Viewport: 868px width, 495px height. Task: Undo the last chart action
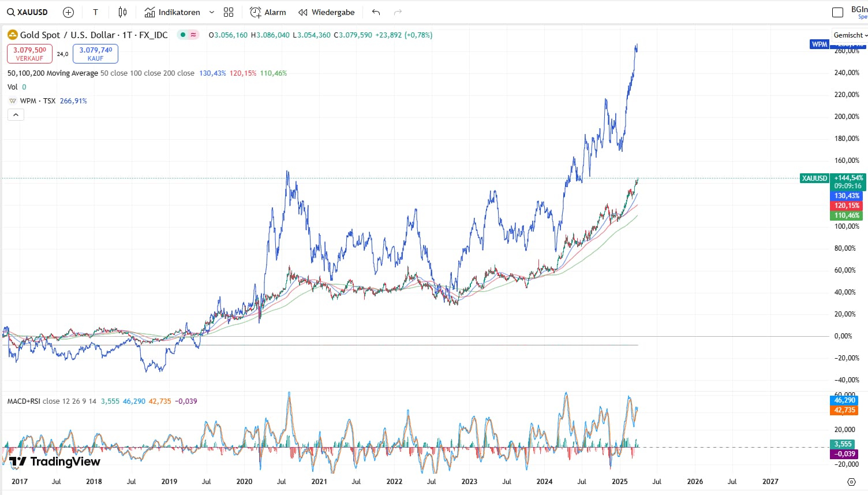(x=376, y=12)
